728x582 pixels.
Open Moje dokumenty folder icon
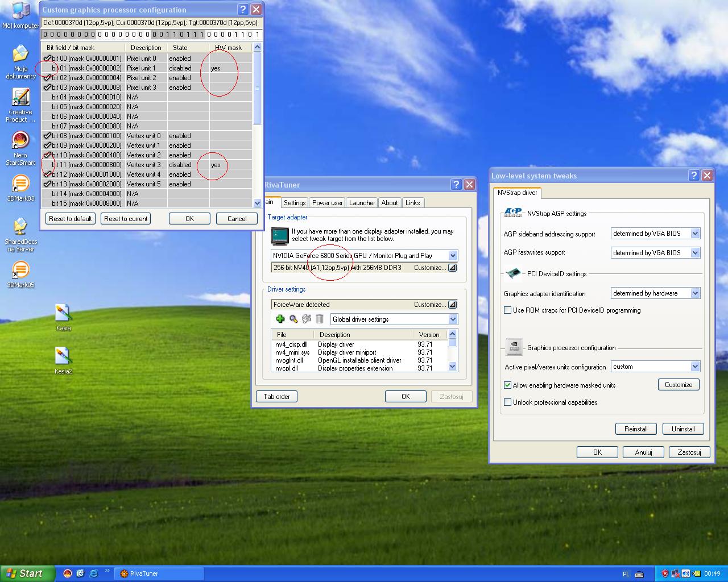point(20,62)
